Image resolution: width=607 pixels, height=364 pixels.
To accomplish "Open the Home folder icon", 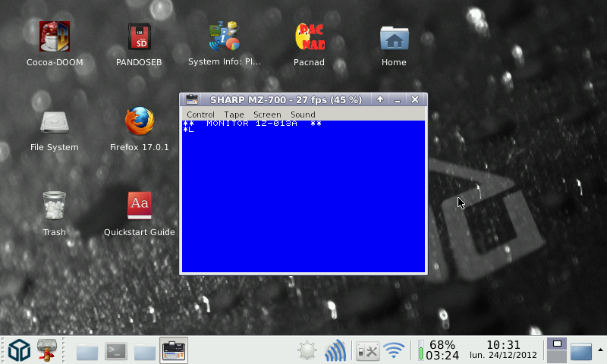I will (394, 38).
